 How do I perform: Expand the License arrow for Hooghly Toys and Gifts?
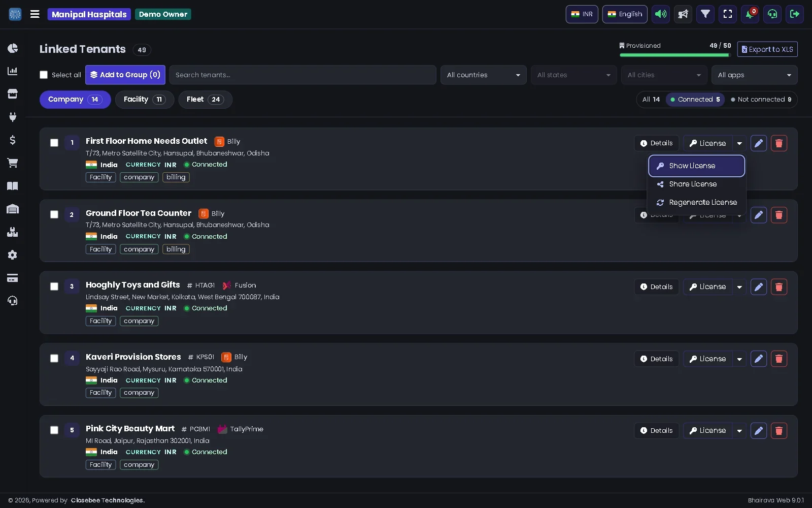coord(739,287)
